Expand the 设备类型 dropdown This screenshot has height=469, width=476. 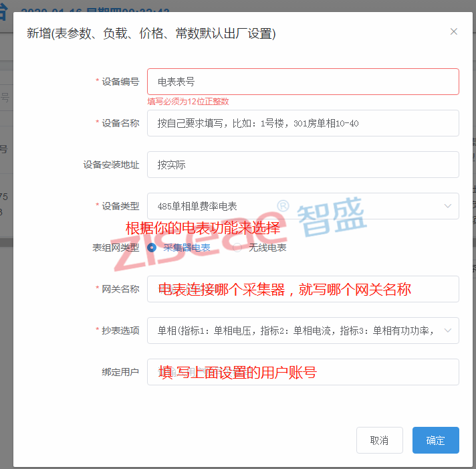point(303,206)
